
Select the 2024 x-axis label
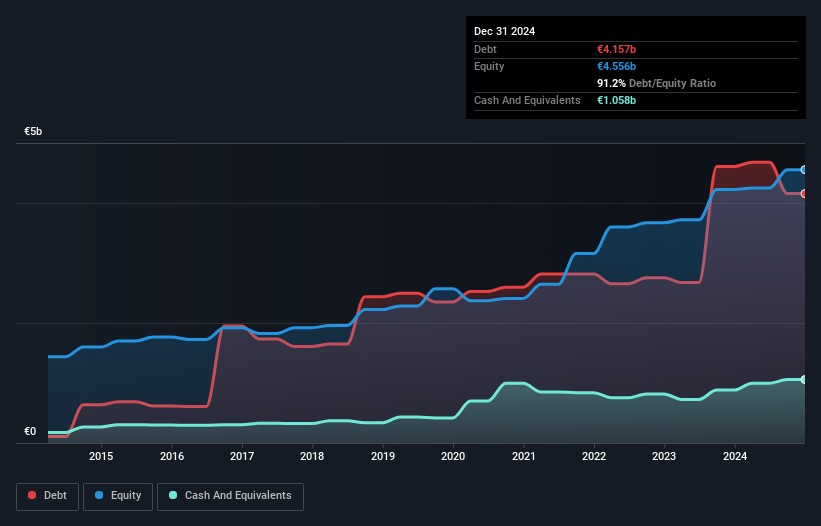coord(735,457)
